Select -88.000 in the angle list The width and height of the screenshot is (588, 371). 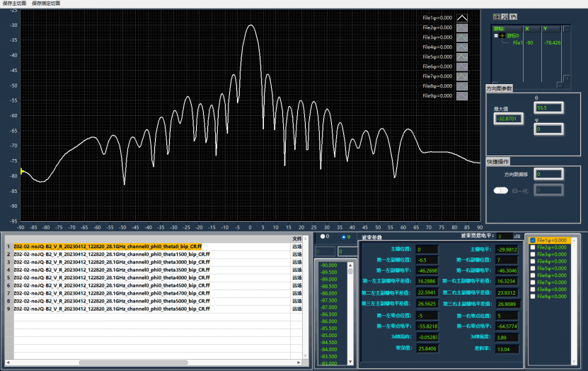[329, 293]
